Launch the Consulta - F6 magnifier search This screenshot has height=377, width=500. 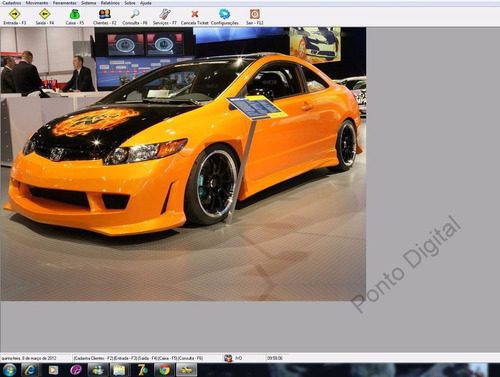[135, 17]
